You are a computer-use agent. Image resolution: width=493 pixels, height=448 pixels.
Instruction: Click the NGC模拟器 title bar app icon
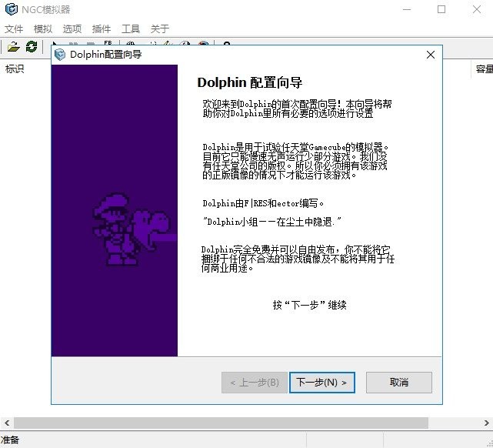(12, 9)
